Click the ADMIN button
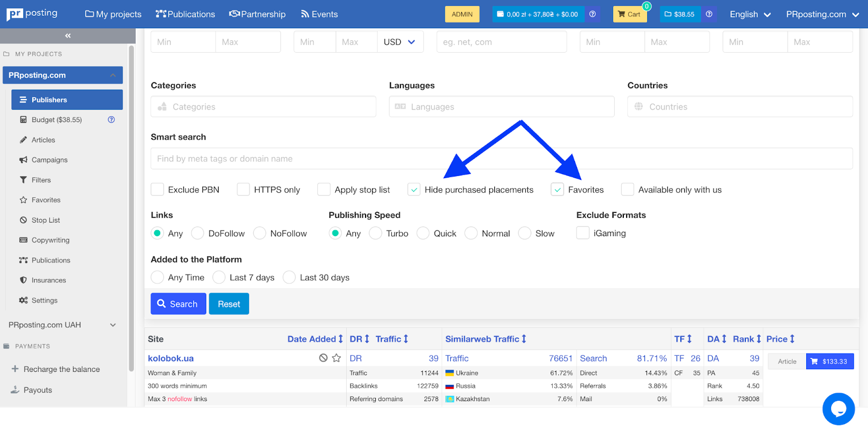This screenshot has width=868, height=436. 462,14
